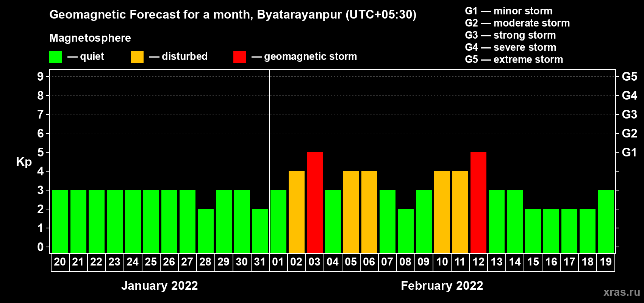
Task: Click date cell '12' on the axis
Action: point(478,262)
